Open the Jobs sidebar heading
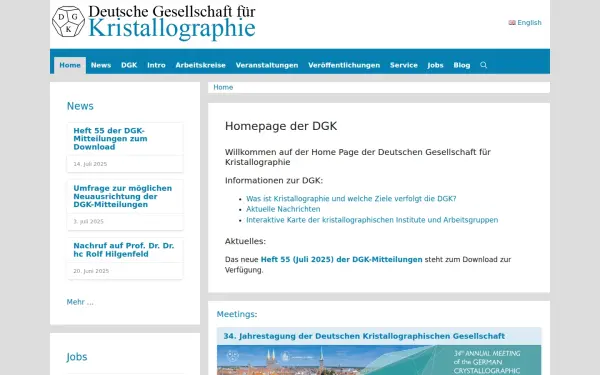 pyautogui.click(x=77, y=357)
